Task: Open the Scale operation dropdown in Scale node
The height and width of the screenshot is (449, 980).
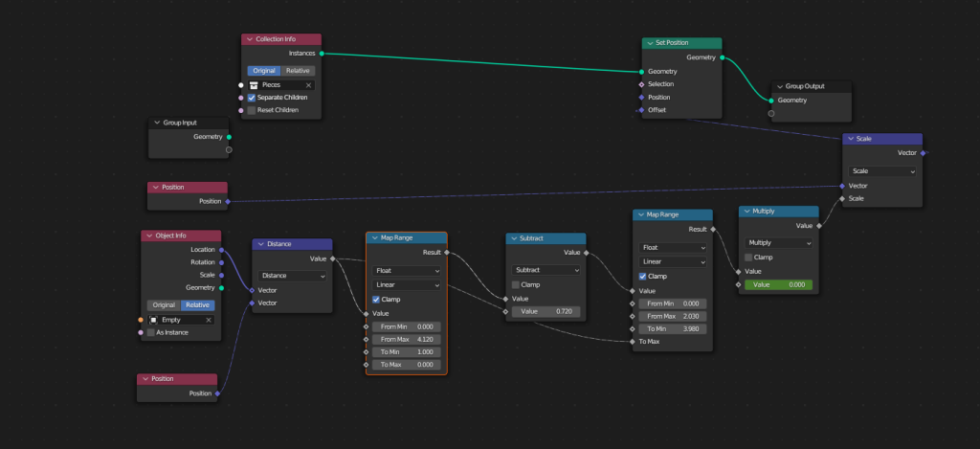Action: (882, 171)
